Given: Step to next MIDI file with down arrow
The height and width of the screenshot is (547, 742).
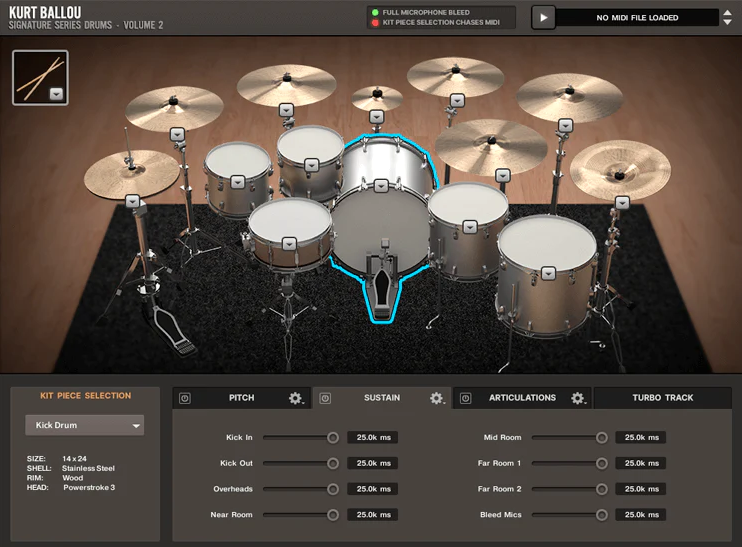Looking at the screenshot, I should click(727, 22).
